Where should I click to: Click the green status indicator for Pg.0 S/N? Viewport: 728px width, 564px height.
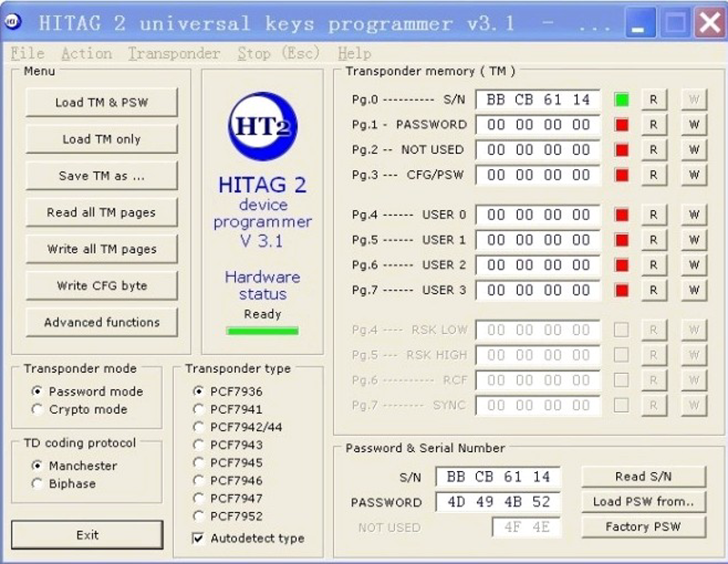(622, 99)
